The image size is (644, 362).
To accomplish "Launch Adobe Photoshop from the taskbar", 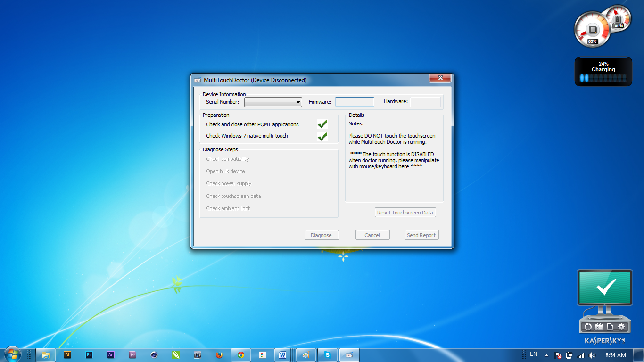I will [89, 355].
